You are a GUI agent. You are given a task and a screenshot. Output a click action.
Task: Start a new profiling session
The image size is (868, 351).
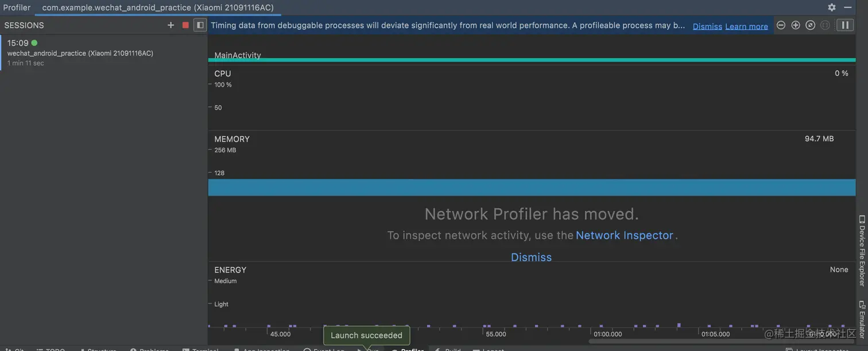[x=170, y=25]
